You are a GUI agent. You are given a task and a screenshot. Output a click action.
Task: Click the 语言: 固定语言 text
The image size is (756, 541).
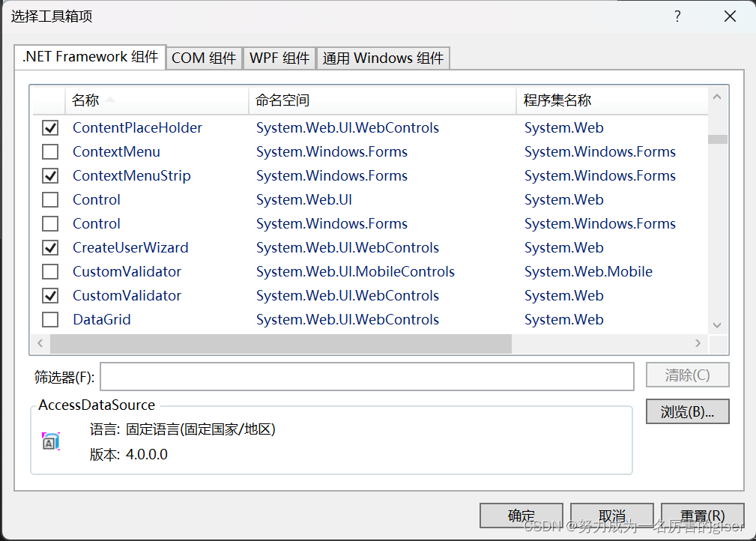[183, 429]
